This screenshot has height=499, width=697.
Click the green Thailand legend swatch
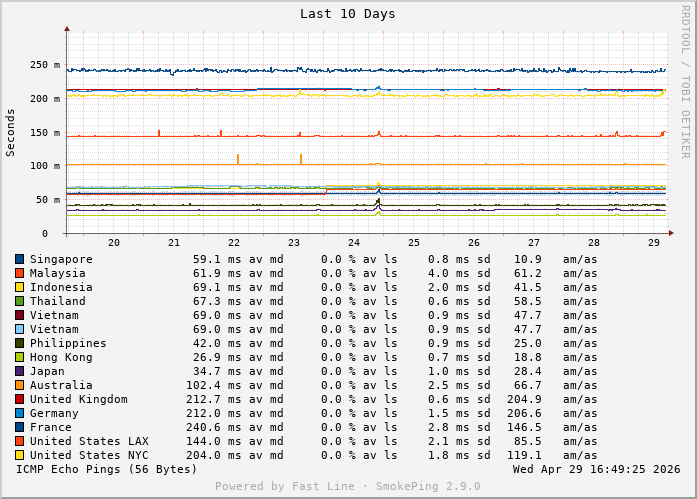[x=19, y=301]
